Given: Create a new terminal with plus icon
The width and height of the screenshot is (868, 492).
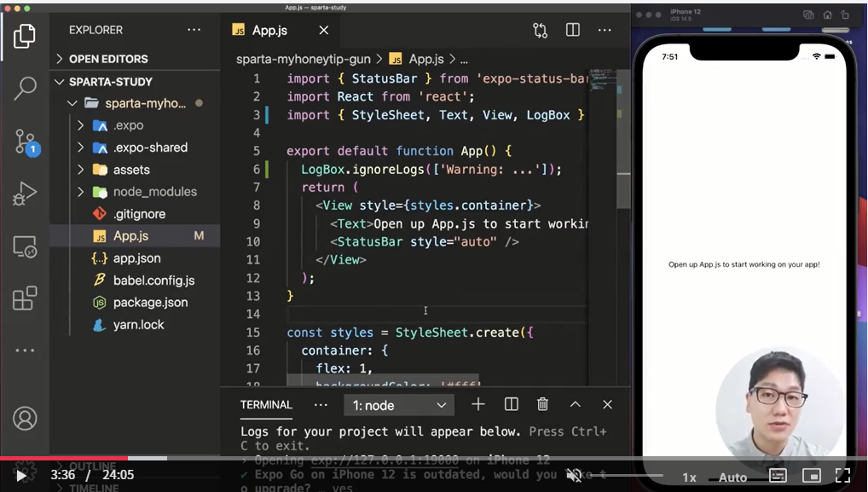Looking at the screenshot, I should coord(478,404).
